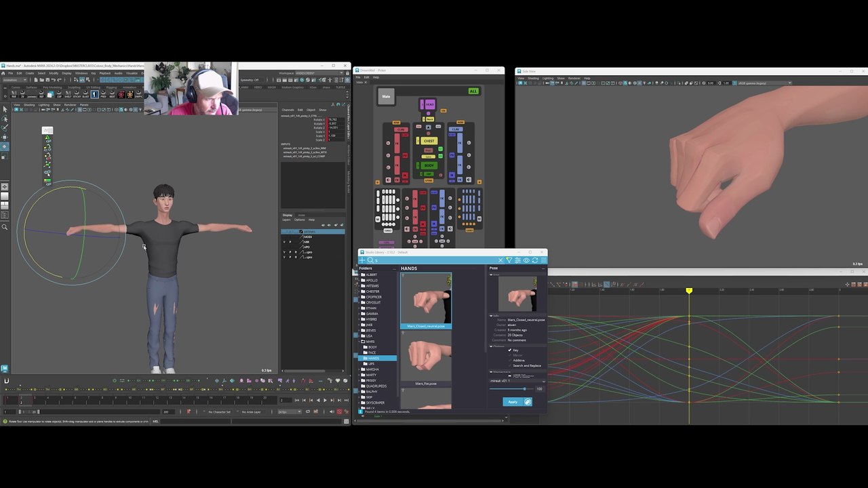Screen dimensions: 868x488
Task: Clear the Studio Library search with X
Action: [500, 260]
